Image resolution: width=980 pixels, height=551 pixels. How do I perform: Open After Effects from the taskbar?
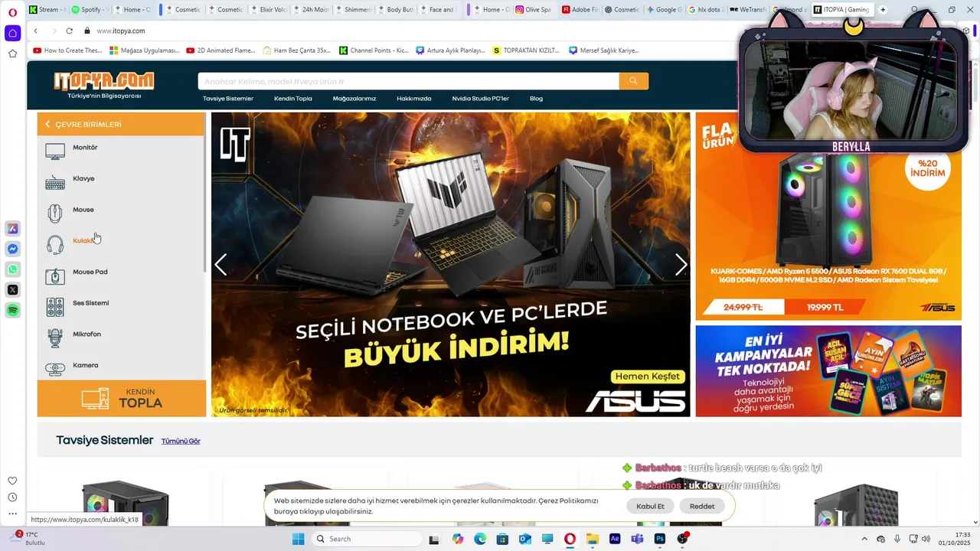pos(615,539)
